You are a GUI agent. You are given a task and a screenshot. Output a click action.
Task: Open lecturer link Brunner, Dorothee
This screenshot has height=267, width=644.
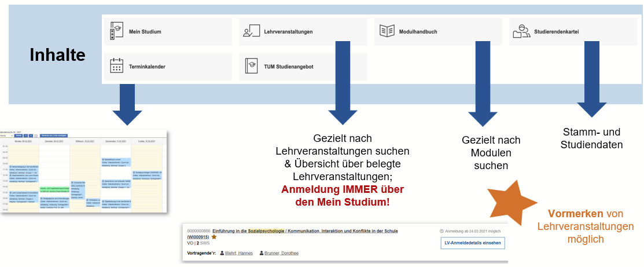point(282,253)
